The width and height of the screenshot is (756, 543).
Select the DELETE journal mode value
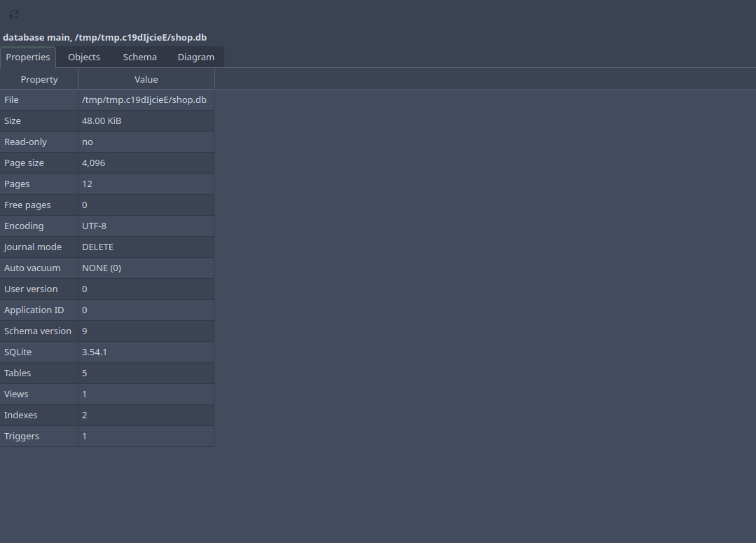[146, 247]
